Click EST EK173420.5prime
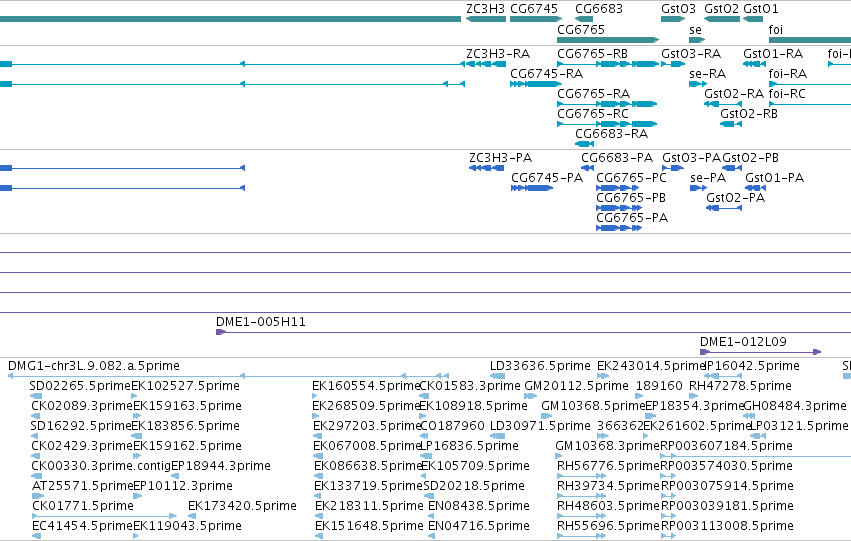The height and width of the screenshot is (541, 851). coord(192,516)
